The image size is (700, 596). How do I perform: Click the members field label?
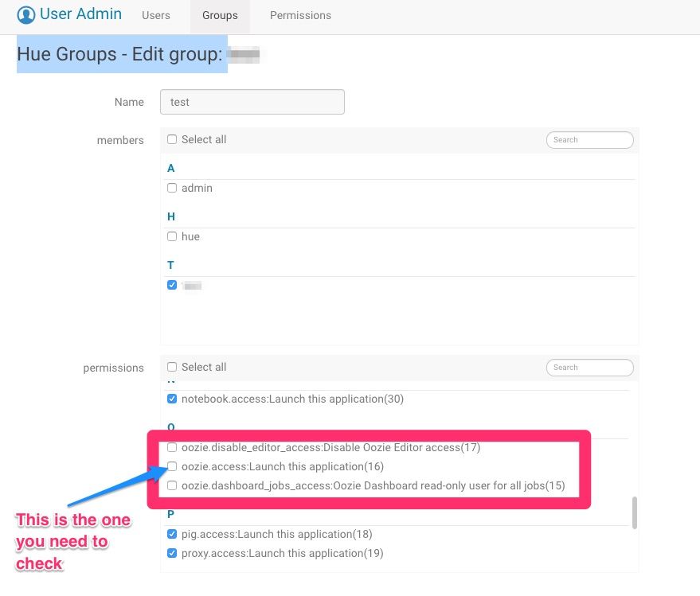coord(120,140)
